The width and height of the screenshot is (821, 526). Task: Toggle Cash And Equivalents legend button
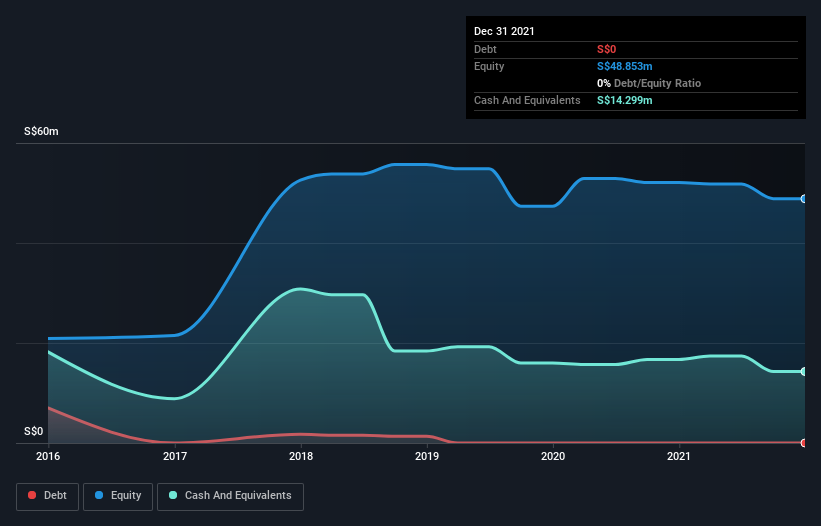tap(230, 496)
